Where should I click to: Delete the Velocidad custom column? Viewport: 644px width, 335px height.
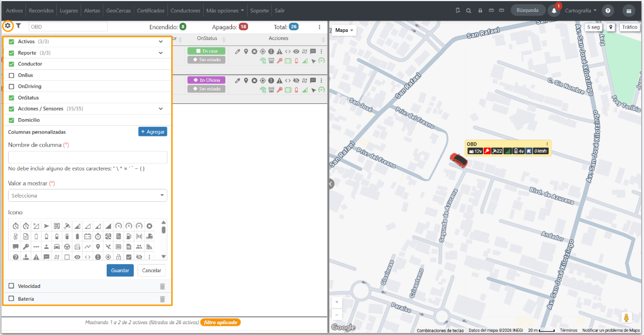tap(162, 286)
